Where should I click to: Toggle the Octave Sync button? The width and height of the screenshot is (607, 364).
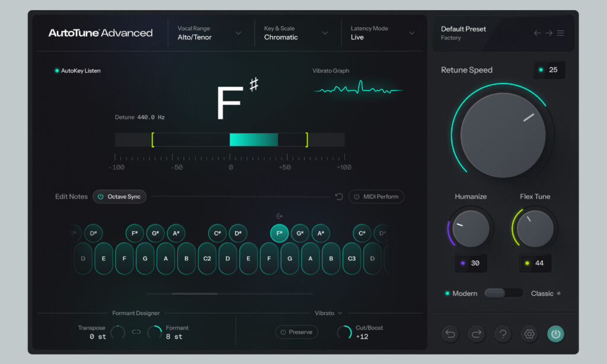119,197
